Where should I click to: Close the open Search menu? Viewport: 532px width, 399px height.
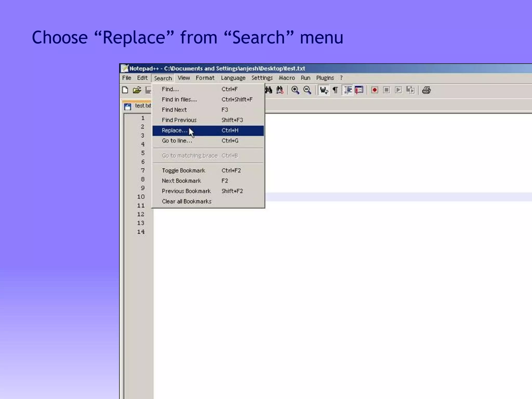tap(163, 78)
